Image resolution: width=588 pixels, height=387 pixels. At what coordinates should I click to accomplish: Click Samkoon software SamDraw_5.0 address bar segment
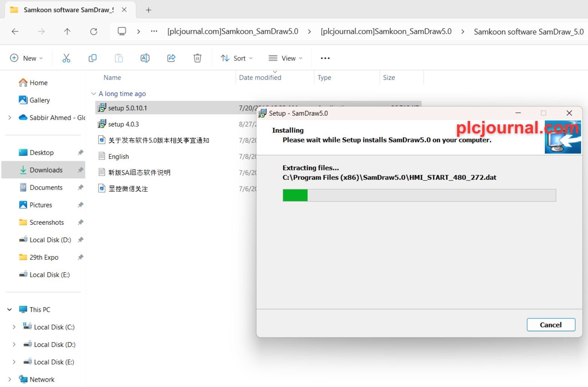[x=529, y=31]
